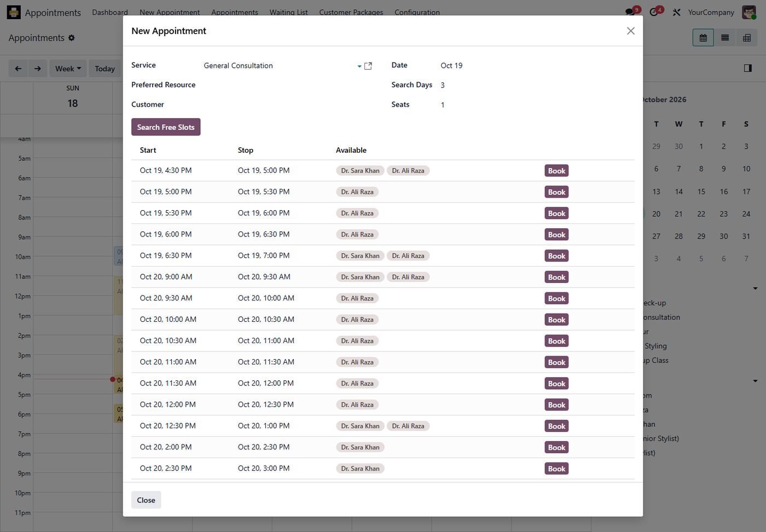The image size is (766, 532).
Task: Click the Close button at dialog bottom
Action: tap(146, 500)
